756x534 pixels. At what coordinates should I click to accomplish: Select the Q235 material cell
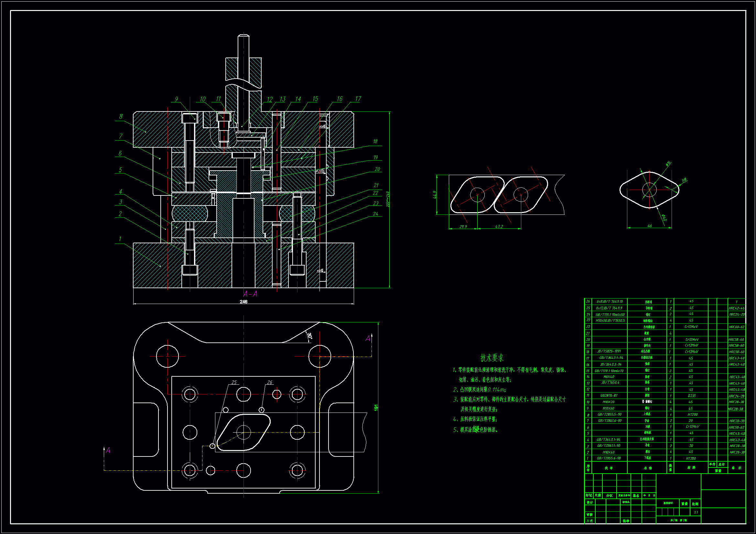(691, 396)
